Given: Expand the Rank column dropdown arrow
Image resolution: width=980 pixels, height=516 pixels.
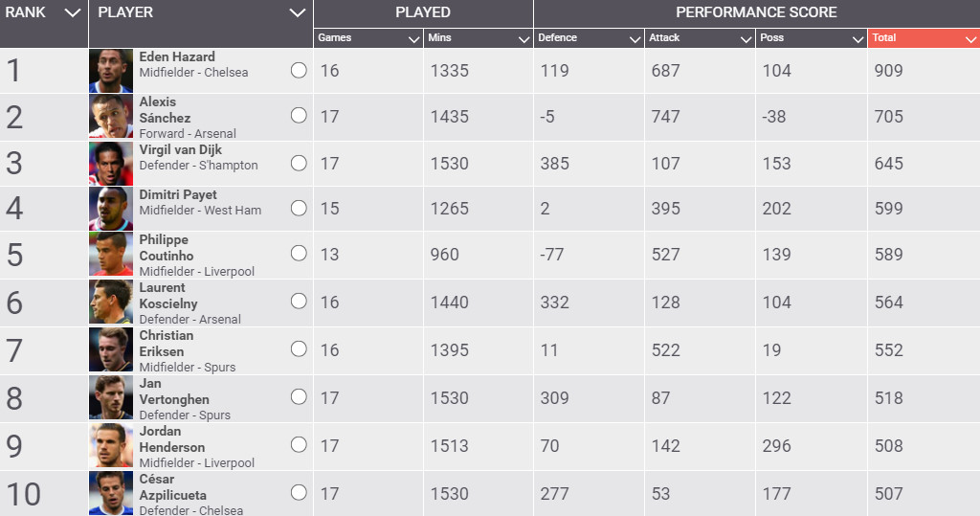Looking at the screenshot, I should click(x=72, y=13).
